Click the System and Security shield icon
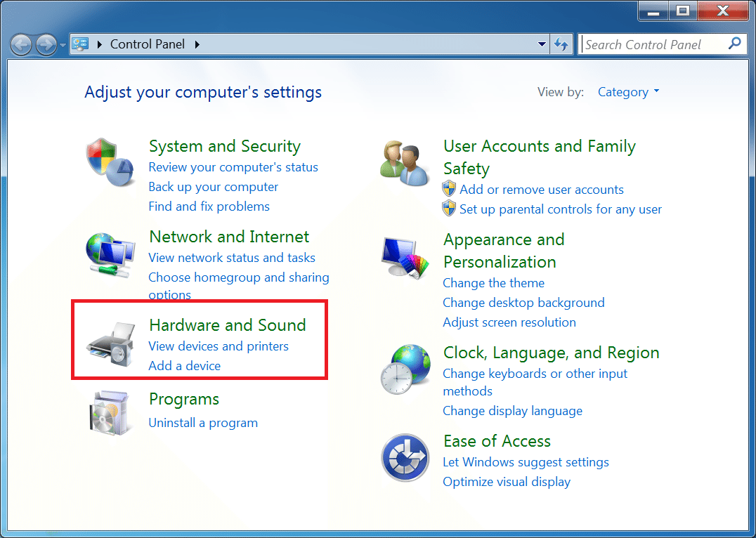This screenshot has height=538, width=756. click(x=110, y=162)
